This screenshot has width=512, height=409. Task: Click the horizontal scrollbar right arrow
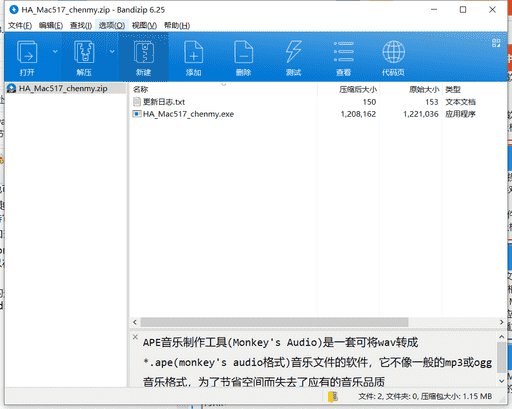pos(502,322)
